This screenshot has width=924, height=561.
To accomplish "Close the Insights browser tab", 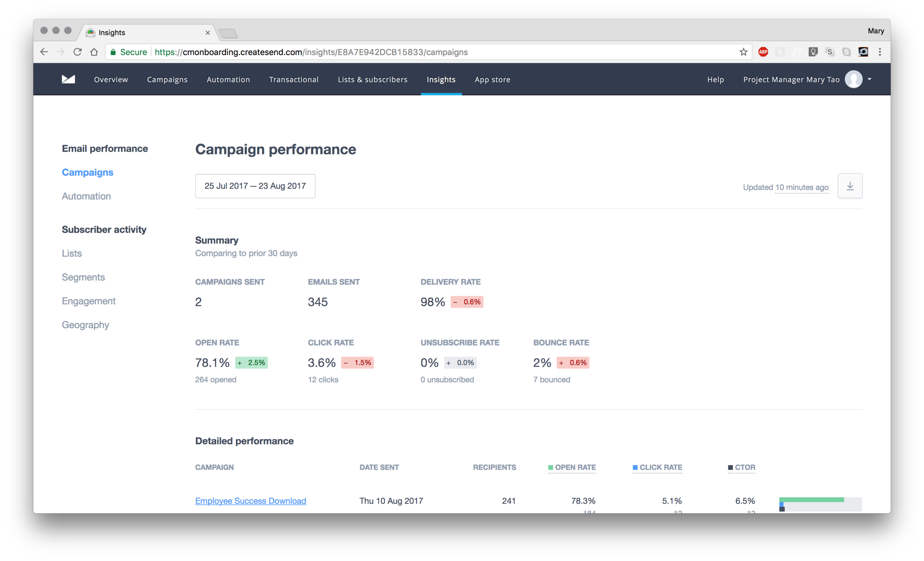I will tap(207, 33).
